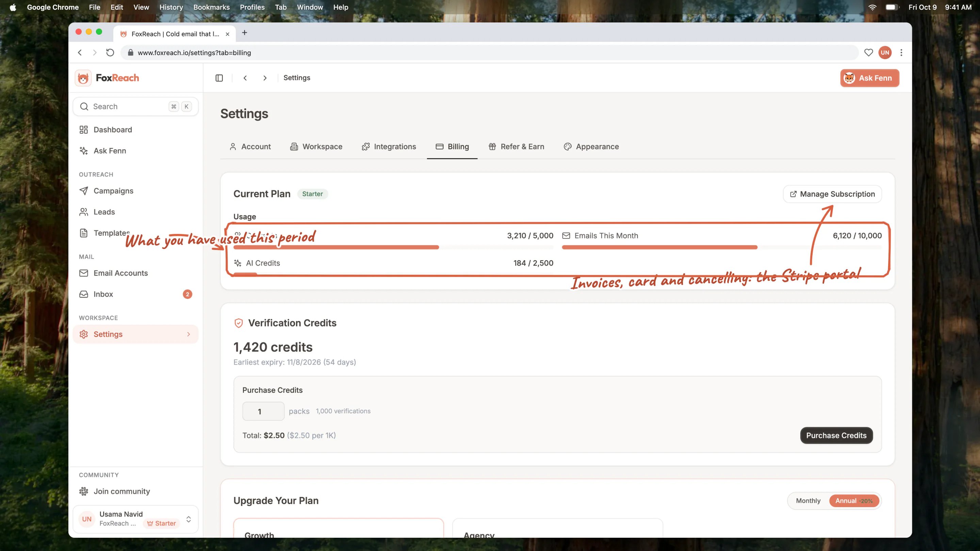
Task: Click the Chrome address bar URL
Action: click(x=194, y=52)
